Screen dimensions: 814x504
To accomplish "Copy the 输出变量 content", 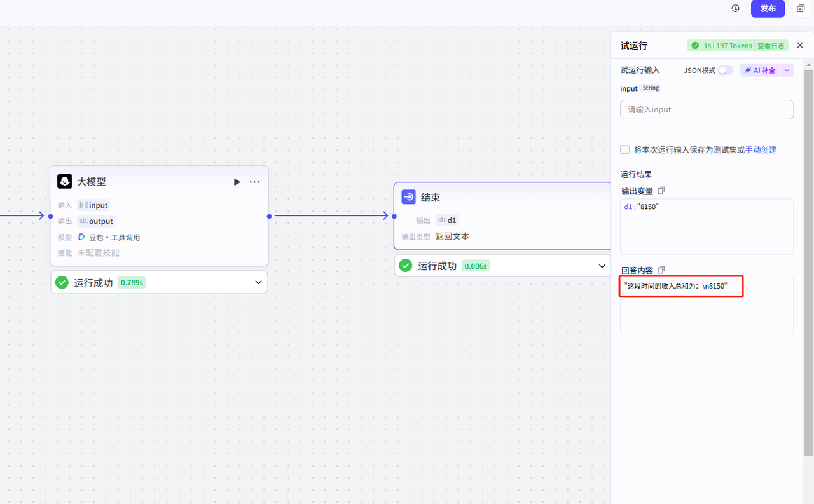I will [x=661, y=191].
